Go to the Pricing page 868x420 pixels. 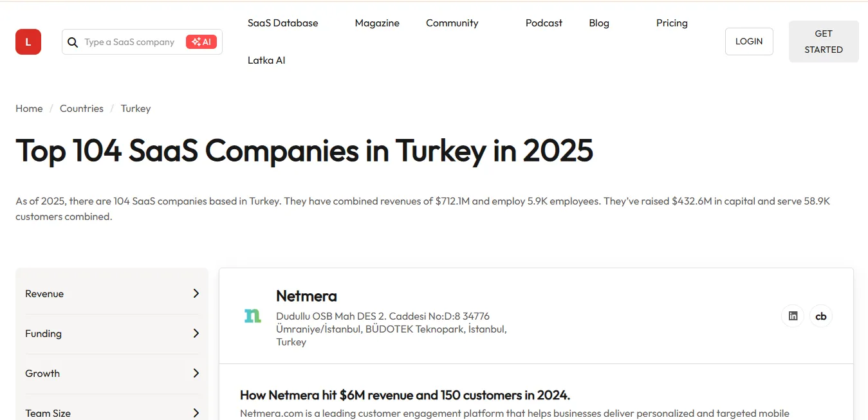[x=672, y=23]
